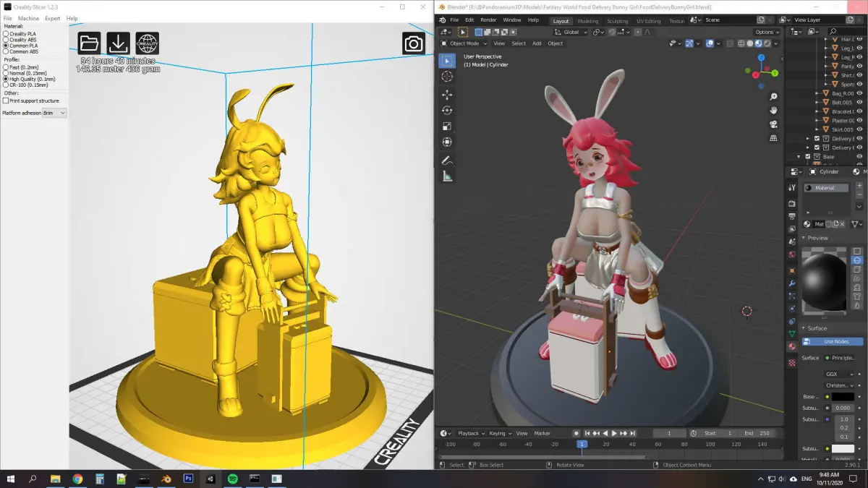The width and height of the screenshot is (868, 488).
Task: Open the viewport Options dropdown
Action: (767, 33)
